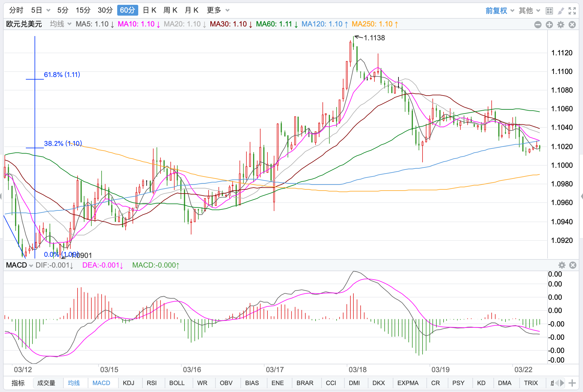Screen dimensions: 583x392
Task: Click the minus icon on main chart
Action: pos(538,25)
